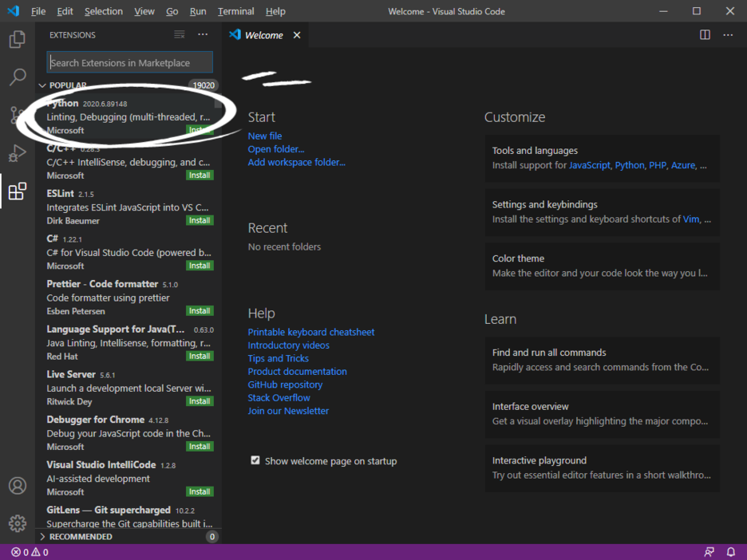The height and width of the screenshot is (560, 747).
Task: Open Printable keyboard cheatsheet link
Action: coord(311,333)
